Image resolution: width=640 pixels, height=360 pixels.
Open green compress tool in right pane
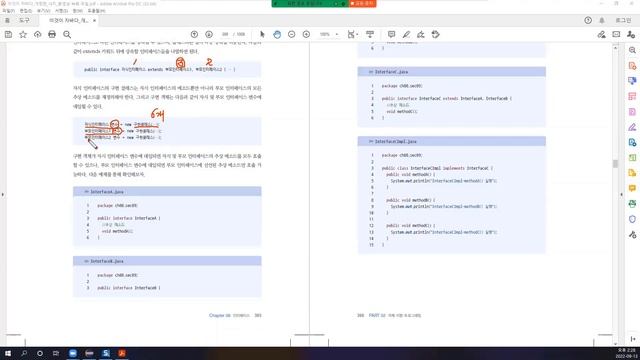coord(632,158)
